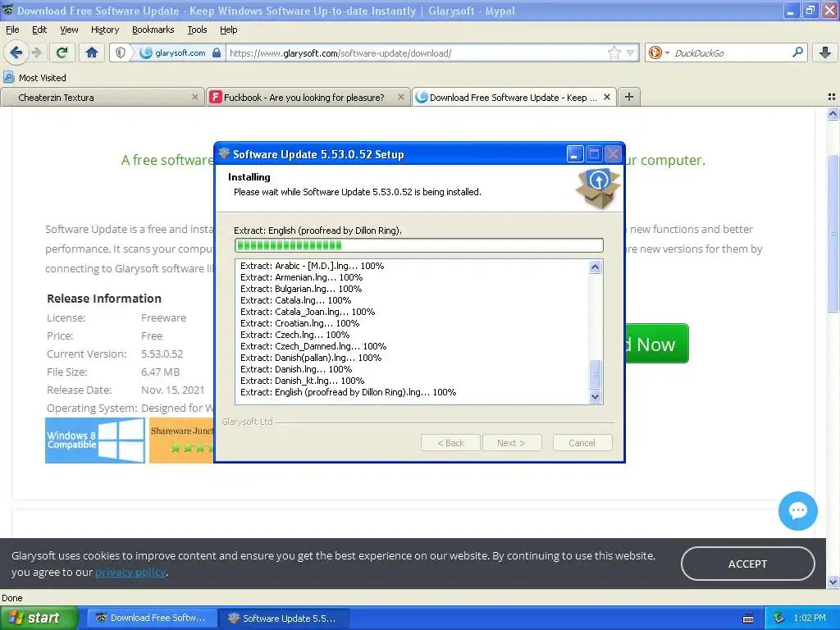Click the '5.53.0.52' current version value
Screen dimensions: 840x630
(x=162, y=354)
